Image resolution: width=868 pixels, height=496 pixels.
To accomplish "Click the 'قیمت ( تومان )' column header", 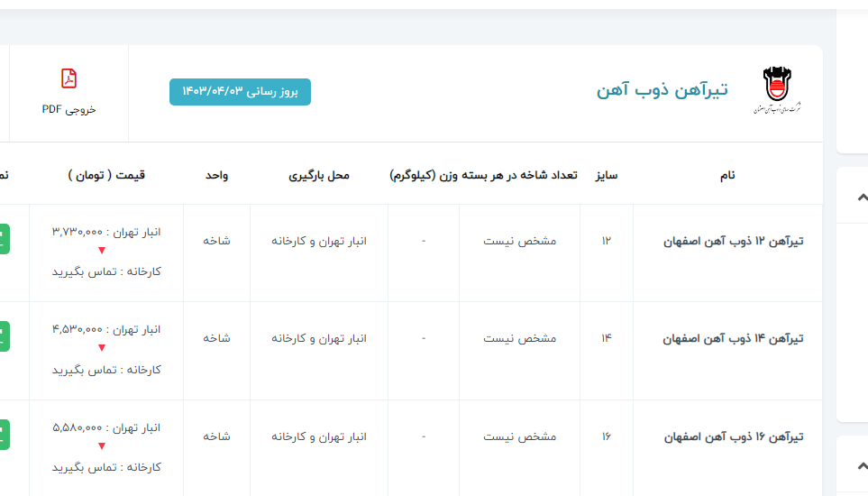I will click(x=106, y=175).
